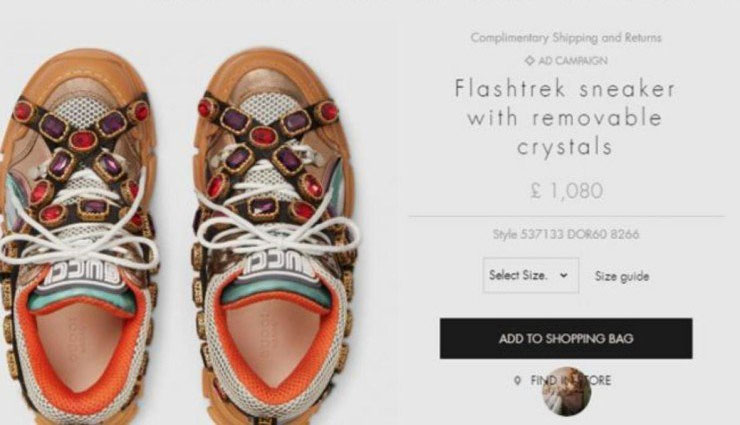Click the £ 1,080 price
740x425 pixels.
[566, 190]
